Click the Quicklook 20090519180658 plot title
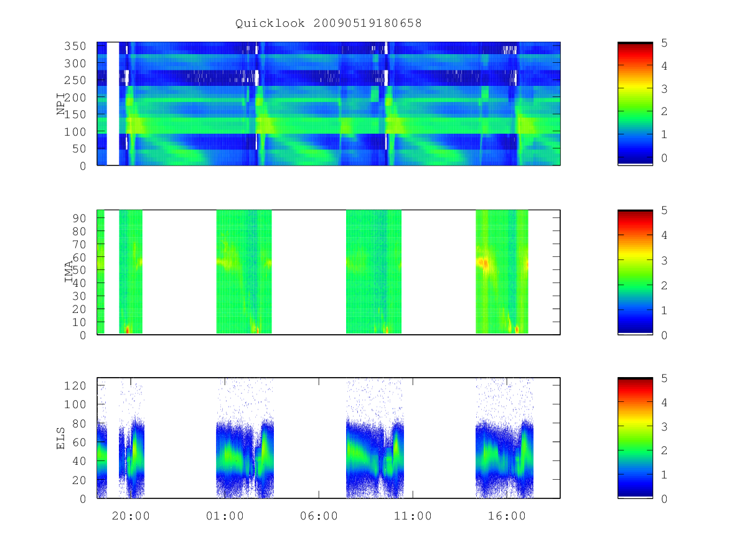 328,23
